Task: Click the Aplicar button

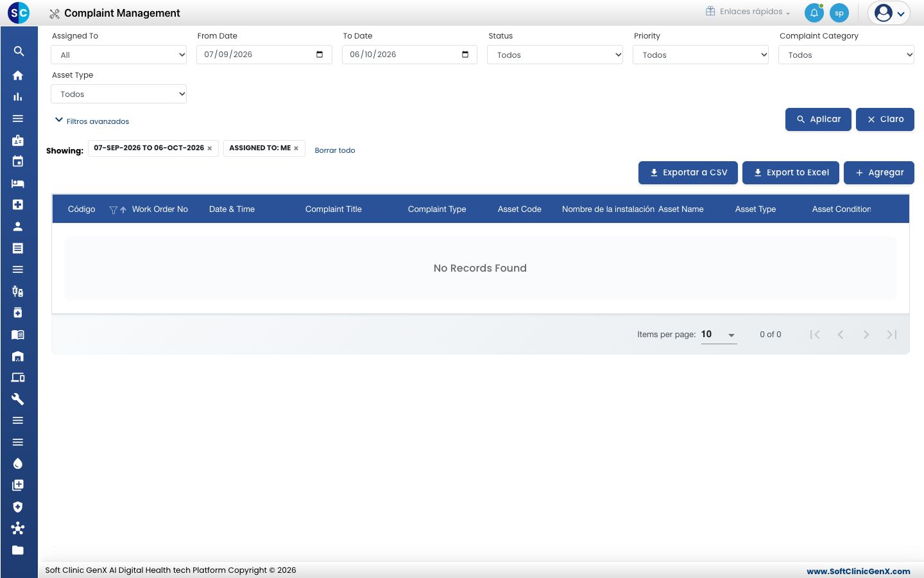Action: click(x=818, y=119)
